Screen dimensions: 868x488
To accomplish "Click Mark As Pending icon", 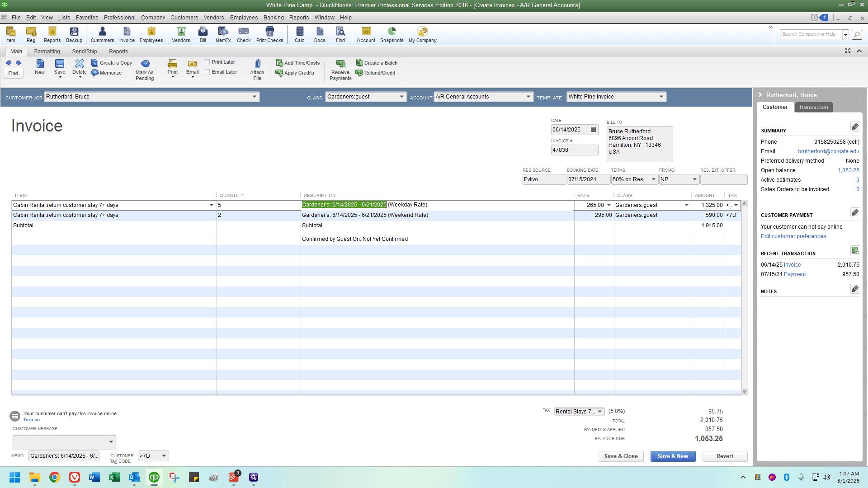I will tap(145, 70).
